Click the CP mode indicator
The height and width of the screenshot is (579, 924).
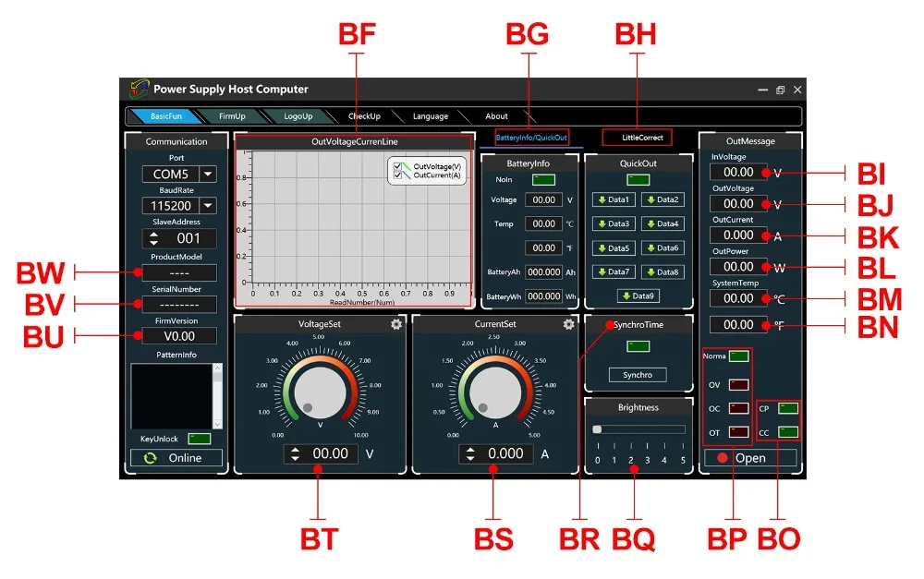coord(788,408)
